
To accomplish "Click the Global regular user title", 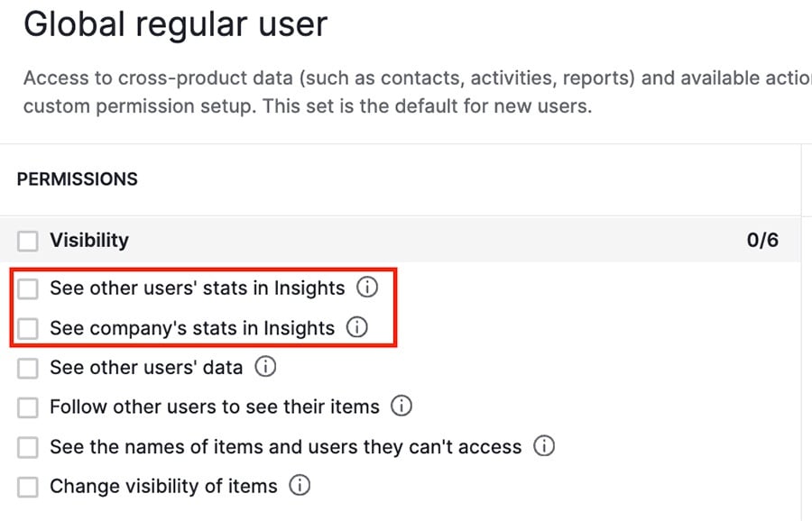I will 176,24.
